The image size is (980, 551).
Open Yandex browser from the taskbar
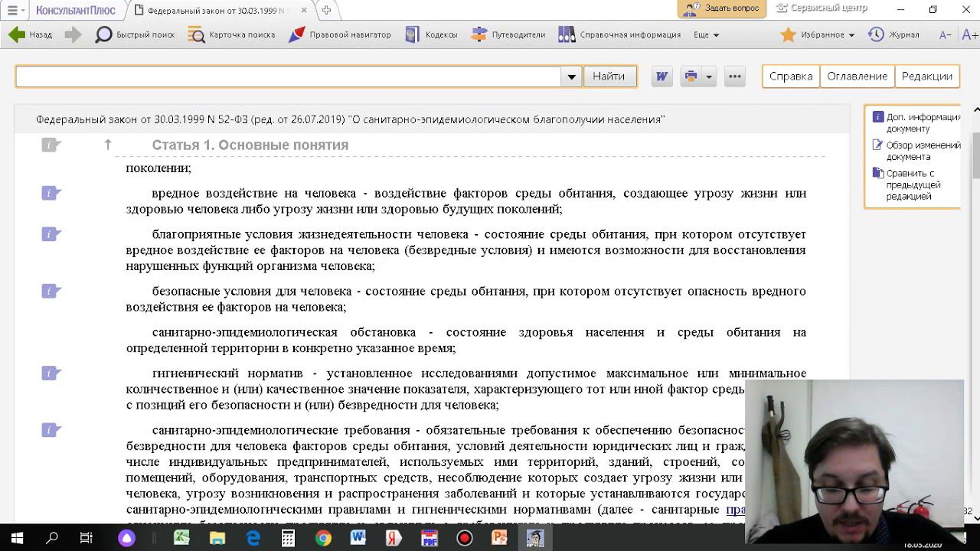tap(394, 538)
